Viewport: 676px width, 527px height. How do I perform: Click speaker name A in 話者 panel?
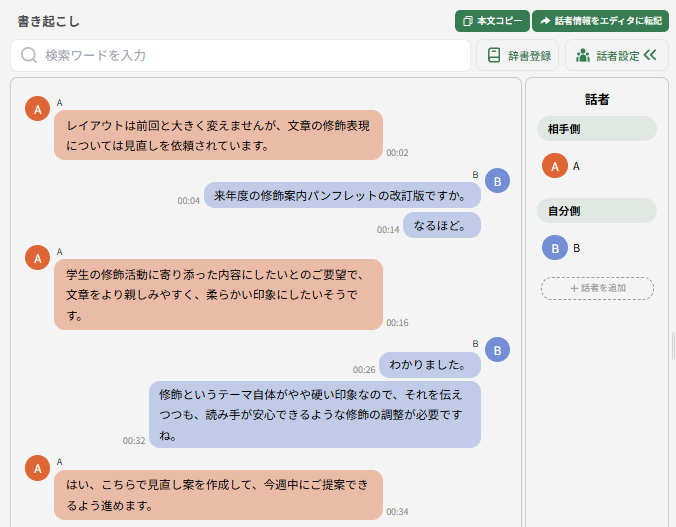click(x=576, y=166)
